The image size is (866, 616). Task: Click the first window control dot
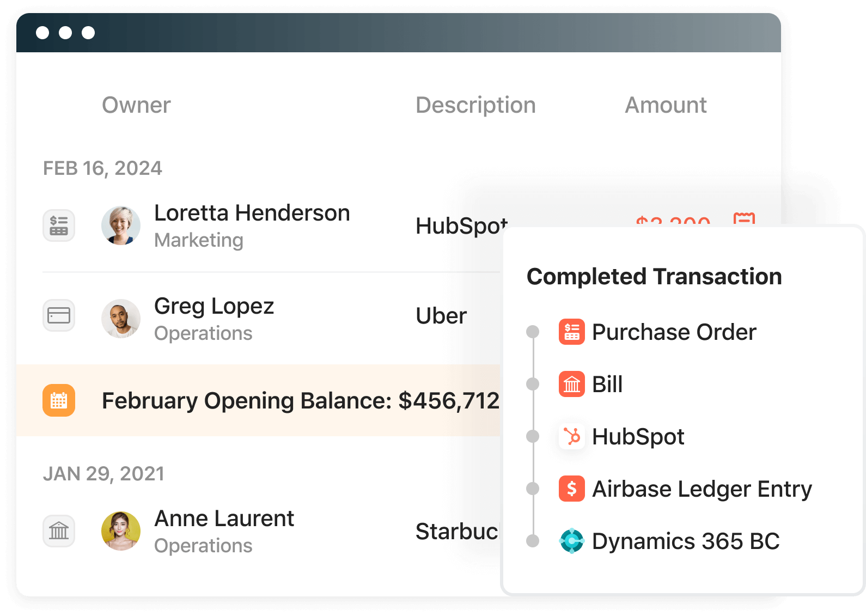[42, 33]
